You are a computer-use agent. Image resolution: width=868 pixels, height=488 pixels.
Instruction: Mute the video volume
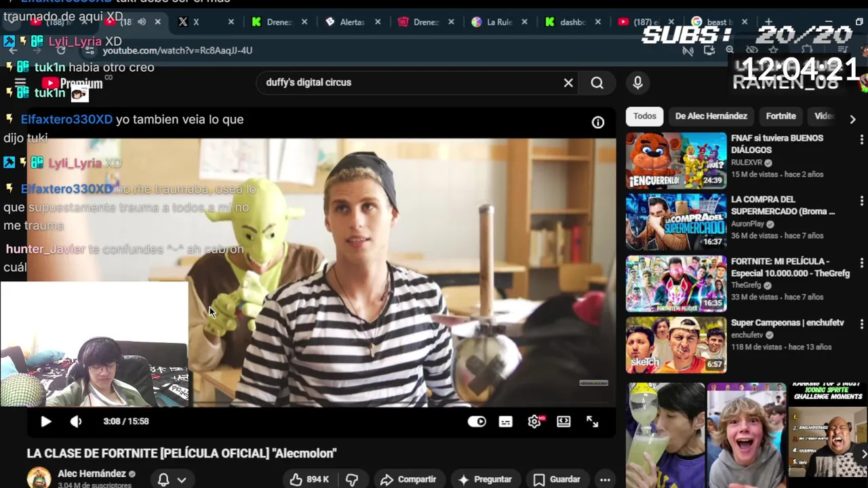[x=76, y=422]
